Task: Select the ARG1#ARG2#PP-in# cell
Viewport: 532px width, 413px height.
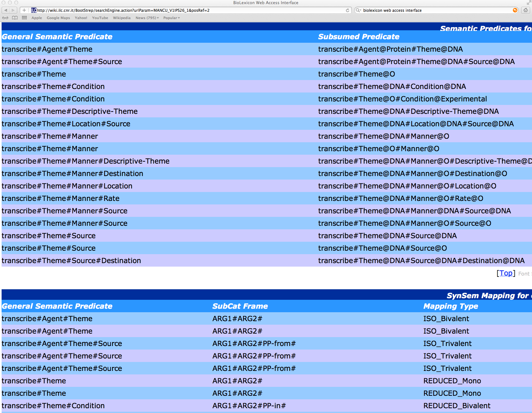Action: click(249, 406)
